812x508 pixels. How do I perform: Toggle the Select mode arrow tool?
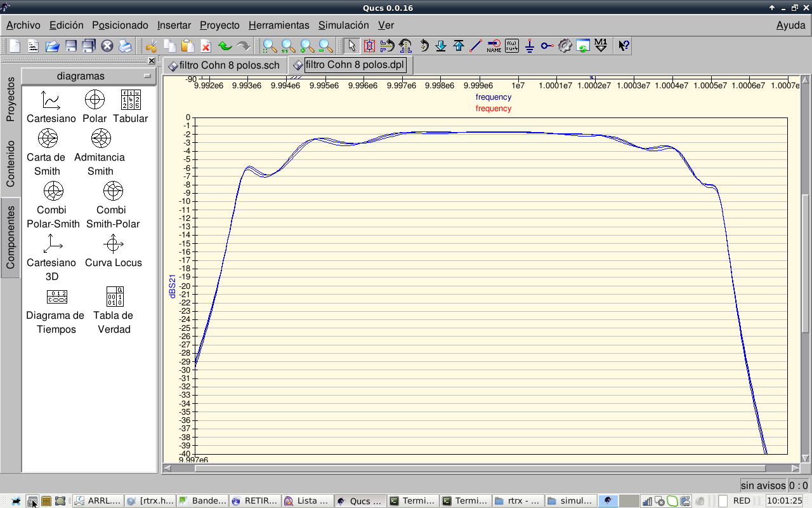pos(352,46)
